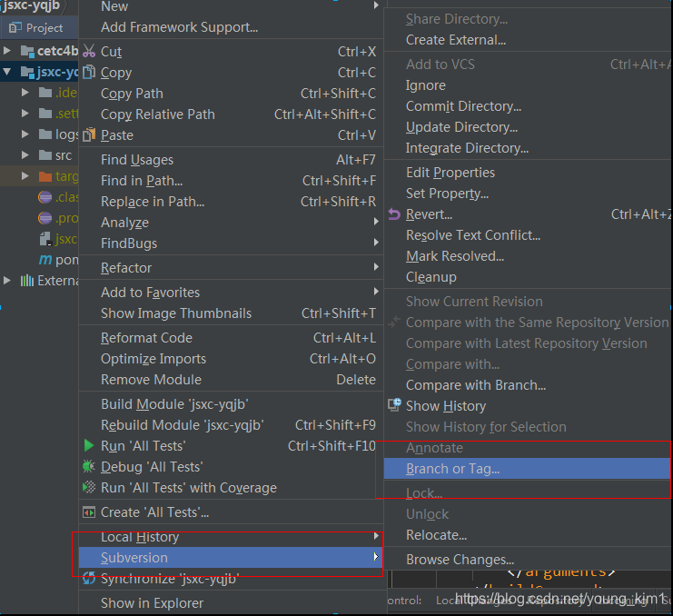Choose Create External... in submenu

pyautogui.click(x=527, y=40)
